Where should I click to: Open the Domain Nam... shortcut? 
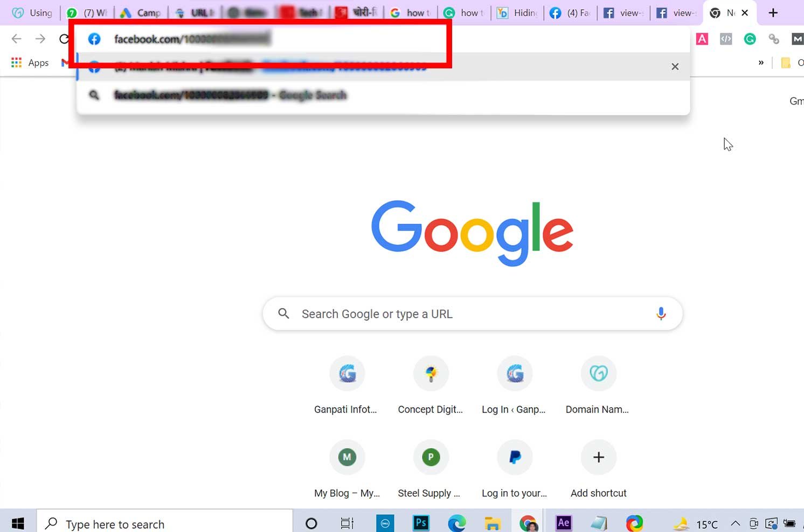(x=598, y=386)
